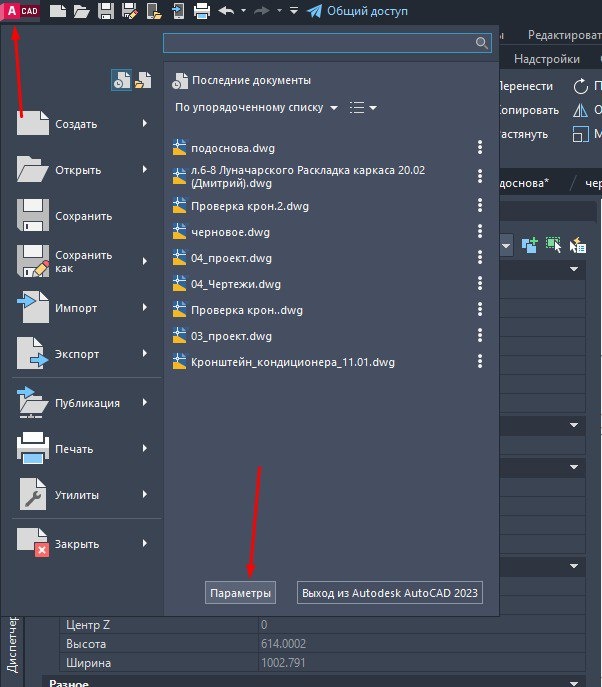Screen dimensions: 602x687
Task: Select Утилиты menu item
Action: coord(82,495)
